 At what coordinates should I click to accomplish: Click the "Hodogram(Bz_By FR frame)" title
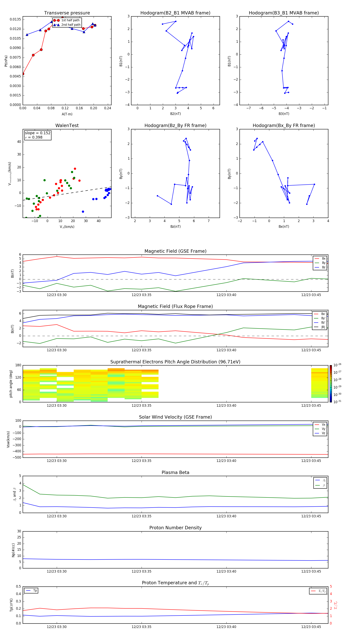[x=175, y=125]
